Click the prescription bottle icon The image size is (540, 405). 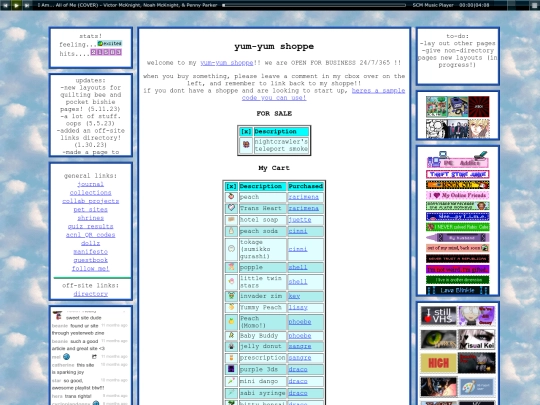coord(231,358)
